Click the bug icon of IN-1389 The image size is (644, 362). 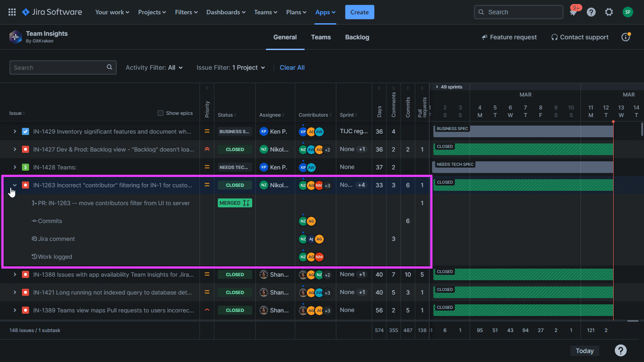(25, 310)
